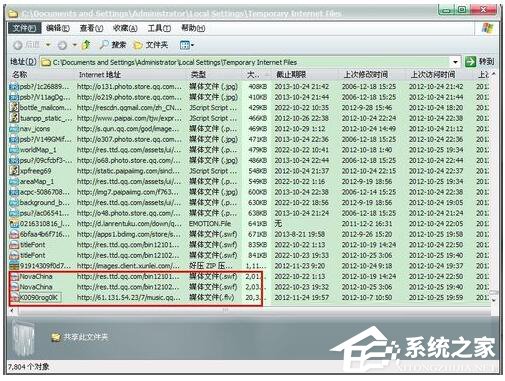The image size is (505, 381).
Task: Open the Views mode dropdown icon
Action: pyautogui.click(x=186, y=45)
